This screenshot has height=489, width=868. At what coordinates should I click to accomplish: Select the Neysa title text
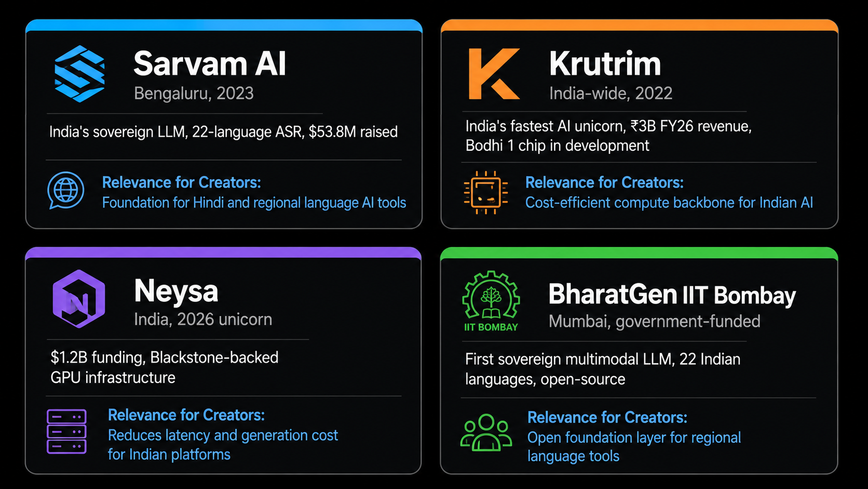[x=176, y=291]
